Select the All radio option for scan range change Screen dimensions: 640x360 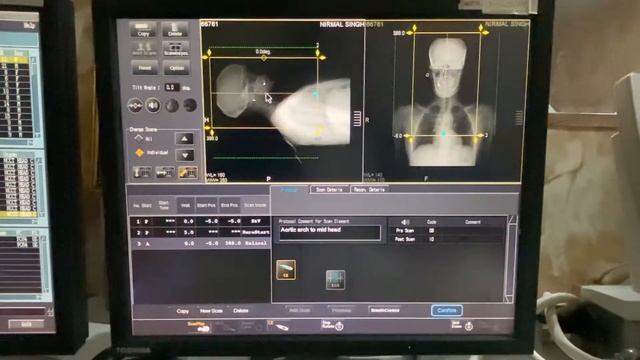[x=143, y=139]
